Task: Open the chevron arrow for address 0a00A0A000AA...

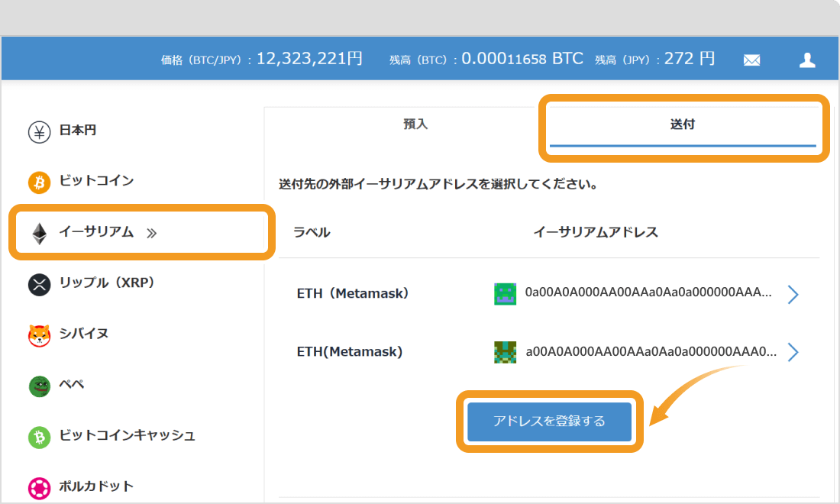Action: [x=793, y=294]
